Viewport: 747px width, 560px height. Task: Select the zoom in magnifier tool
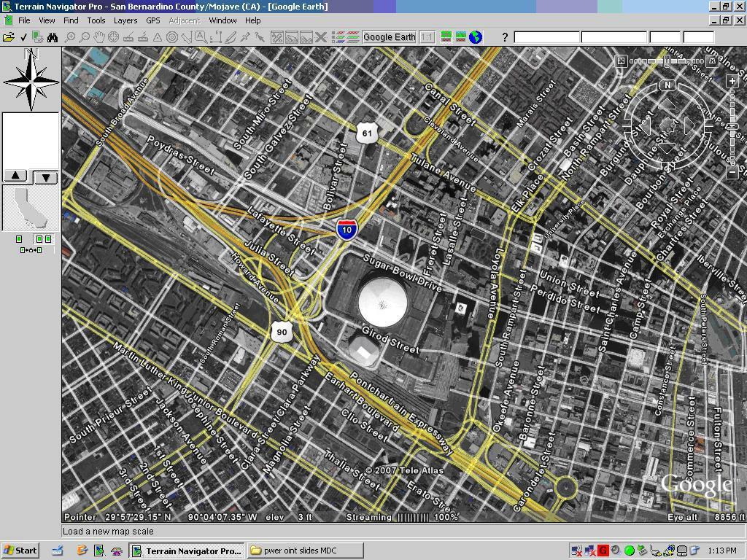coord(71,37)
